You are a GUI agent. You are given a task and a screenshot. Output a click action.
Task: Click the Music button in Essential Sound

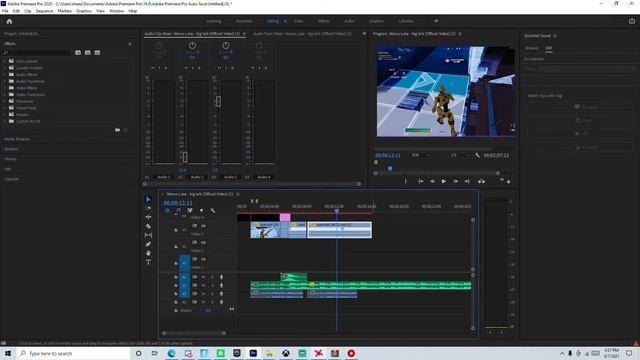(x=580, y=120)
